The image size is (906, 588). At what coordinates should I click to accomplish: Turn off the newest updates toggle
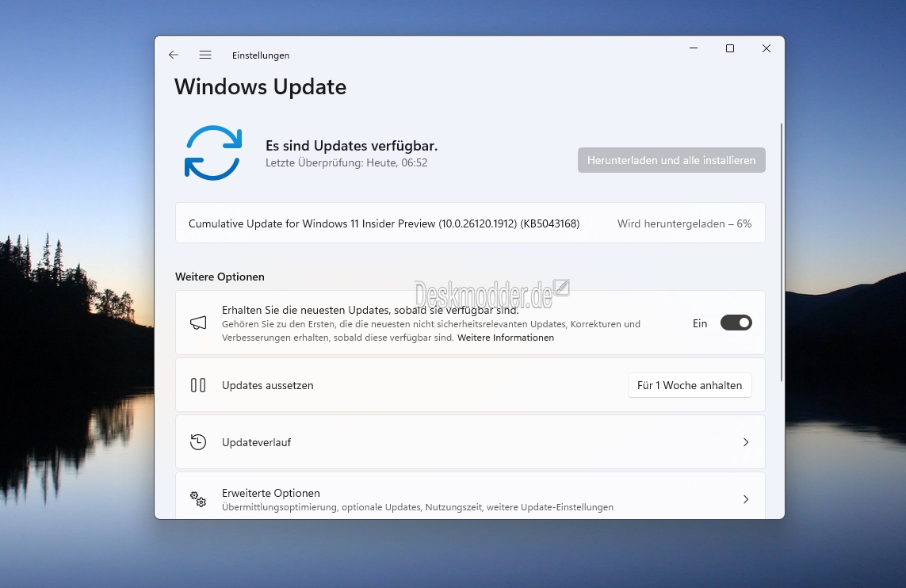click(736, 323)
